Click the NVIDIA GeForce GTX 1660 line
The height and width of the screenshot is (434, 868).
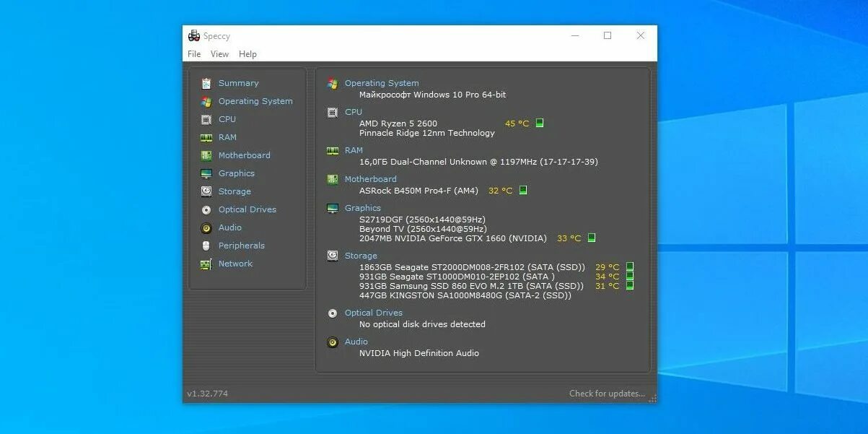point(455,238)
